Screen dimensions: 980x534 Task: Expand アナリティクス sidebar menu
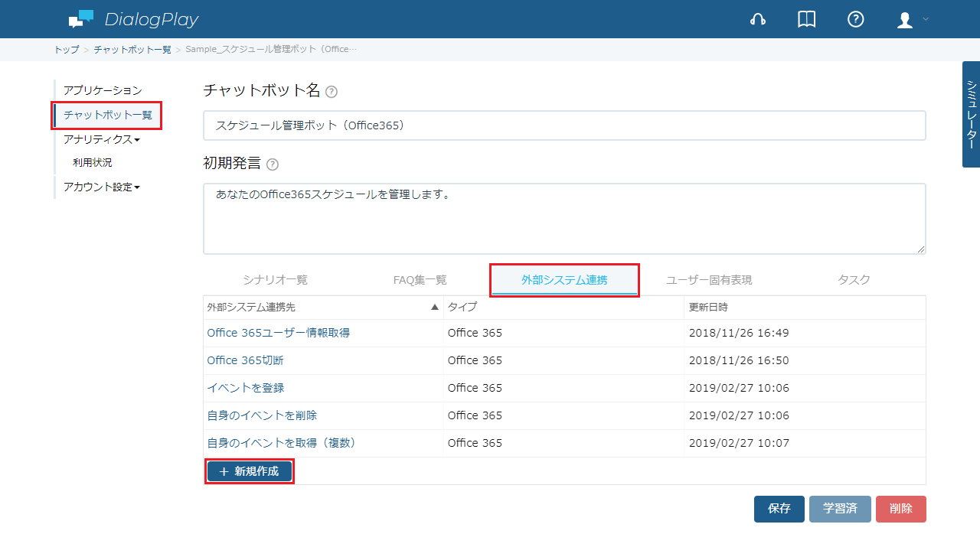pos(102,140)
